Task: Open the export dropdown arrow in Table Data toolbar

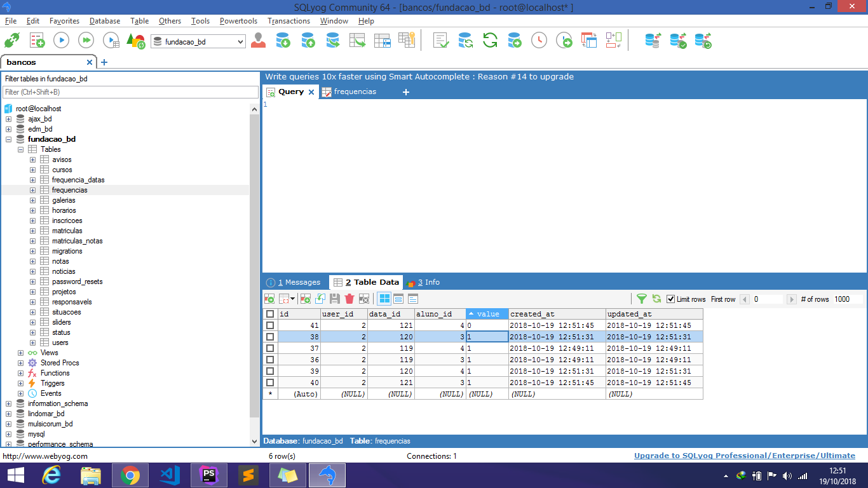Action: (x=292, y=299)
